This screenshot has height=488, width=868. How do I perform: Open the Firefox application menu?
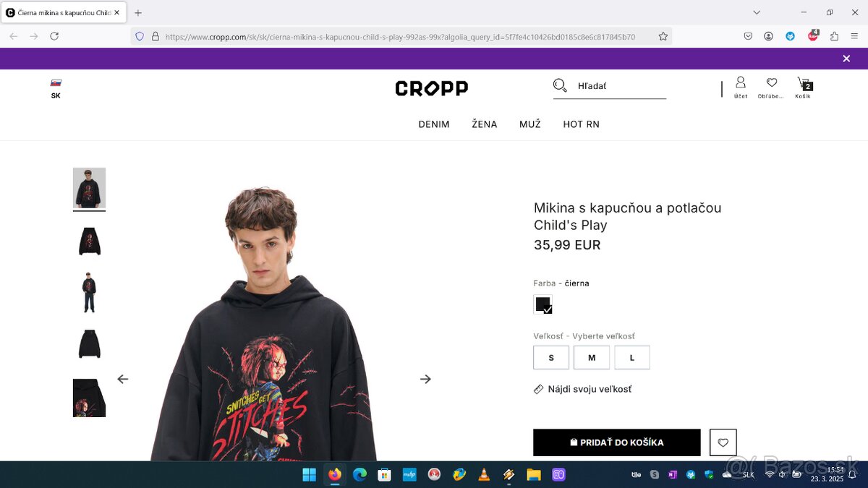pos(854,36)
